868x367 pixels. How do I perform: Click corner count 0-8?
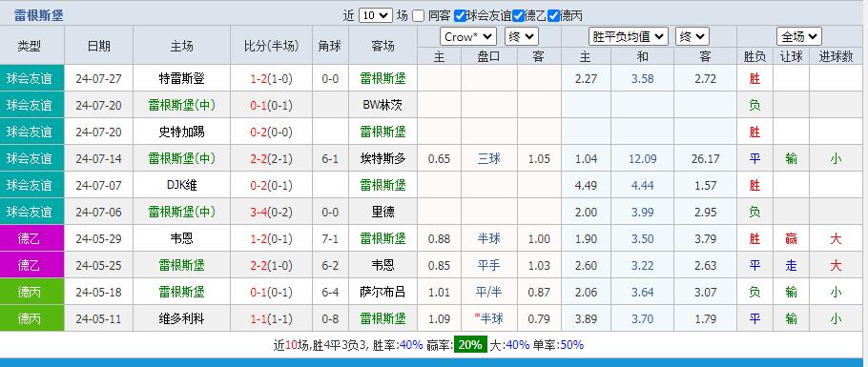pyautogui.click(x=330, y=318)
